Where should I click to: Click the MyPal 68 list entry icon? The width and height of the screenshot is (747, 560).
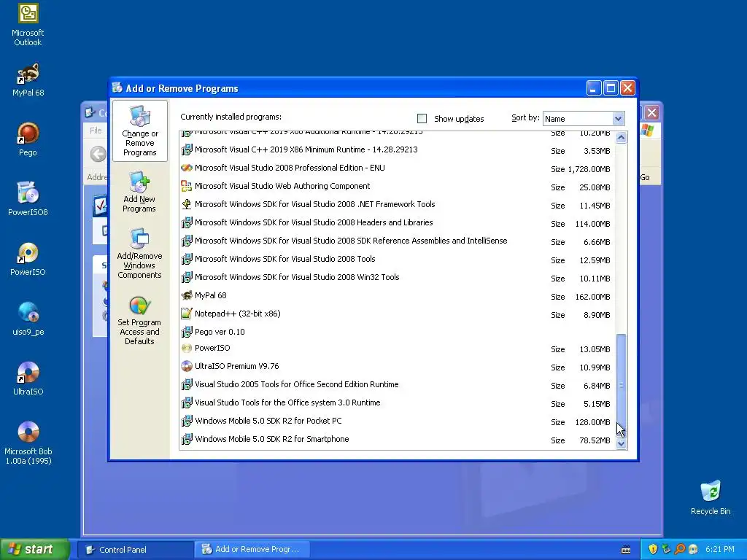tap(187, 296)
